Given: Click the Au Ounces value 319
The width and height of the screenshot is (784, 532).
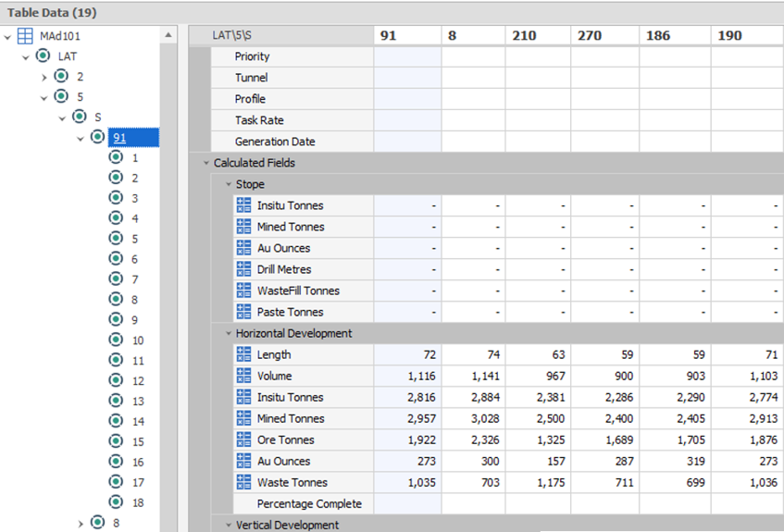Looking at the screenshot, I should (696, 461).
